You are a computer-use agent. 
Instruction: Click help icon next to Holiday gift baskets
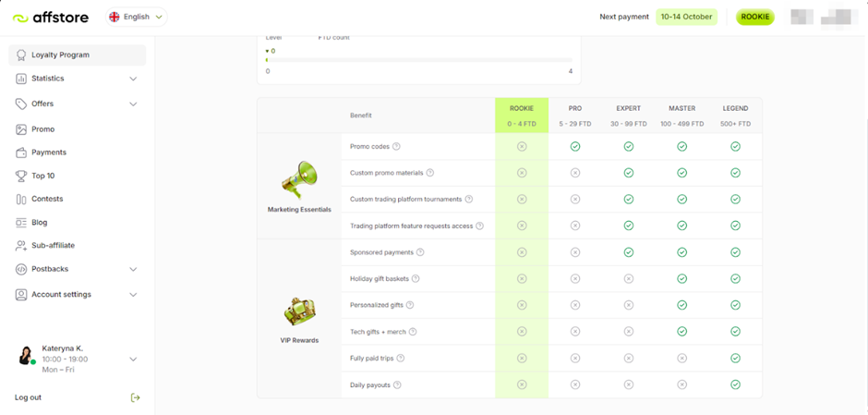click(x=416, y=278)
